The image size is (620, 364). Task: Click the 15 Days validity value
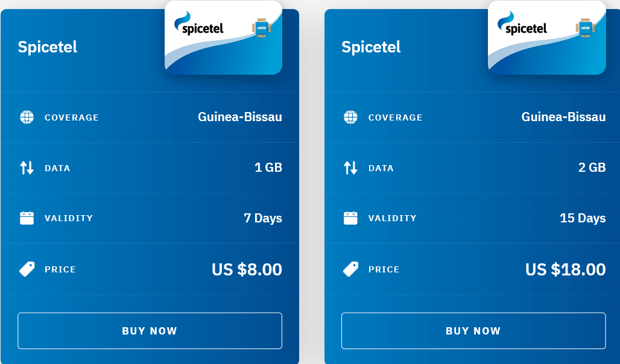[583, 218]
